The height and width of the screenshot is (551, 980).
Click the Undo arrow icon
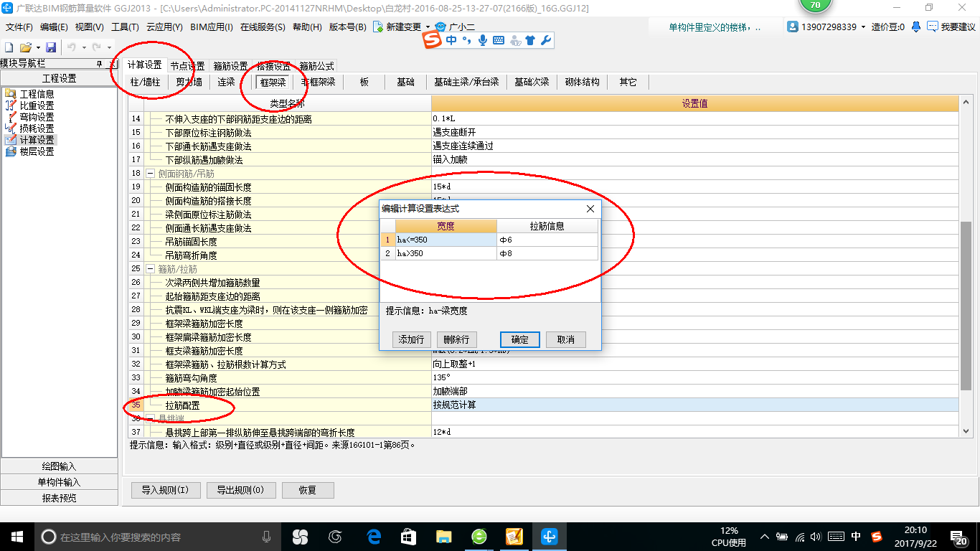[72, 47]
